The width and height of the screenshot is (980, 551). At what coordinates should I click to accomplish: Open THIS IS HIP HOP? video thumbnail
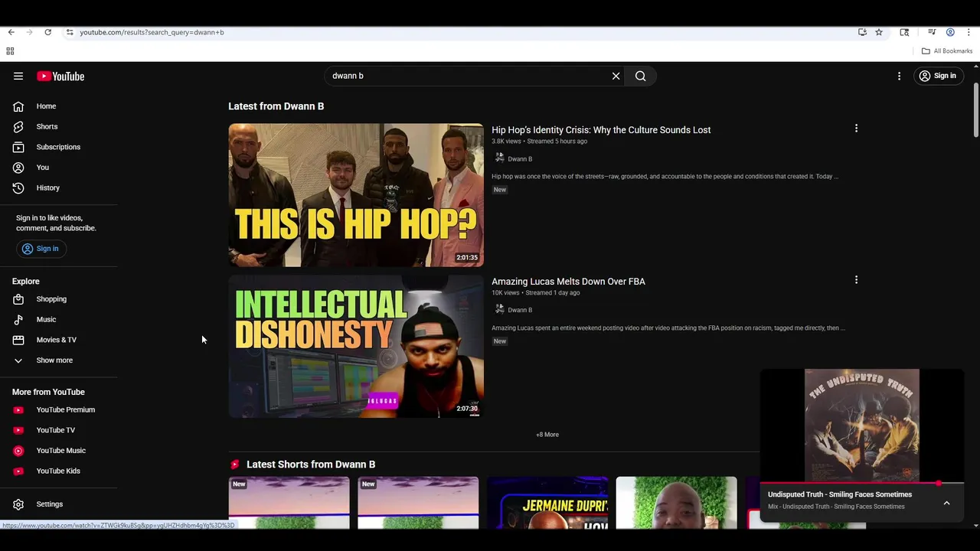pos(356,195)
